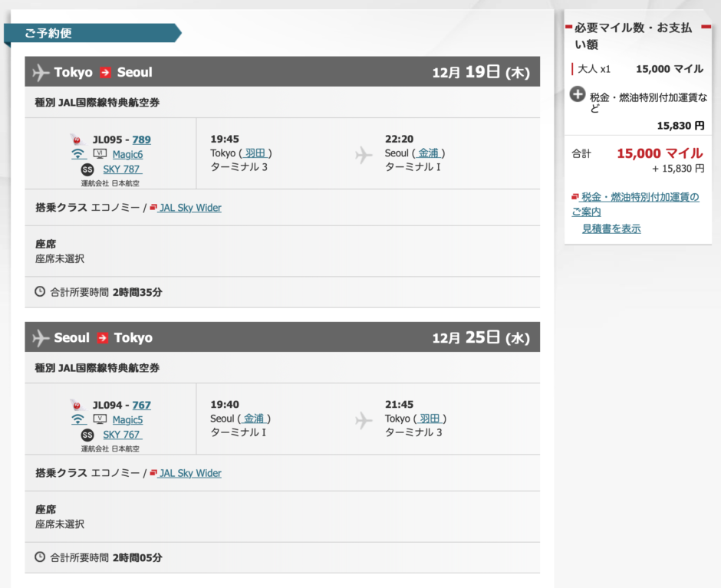
Task: Click the airplane icon in Tokyo–Seoul header
Action: click(x=41, y=73)
